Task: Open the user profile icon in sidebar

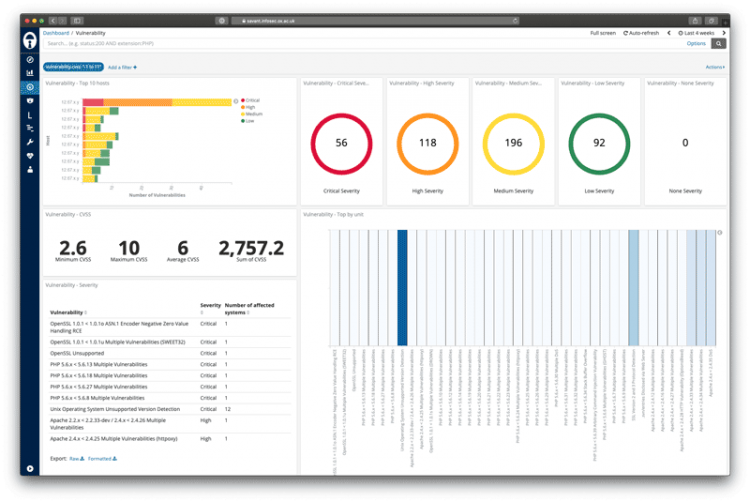Action: coord(30,169)
